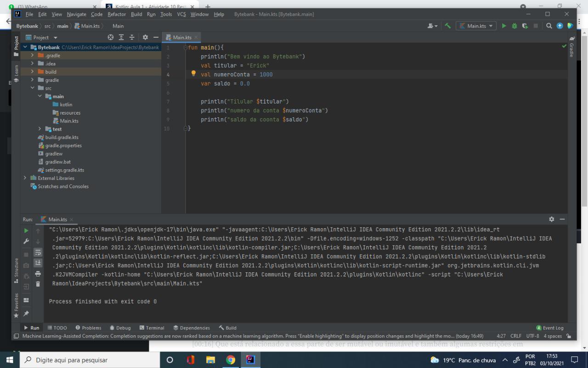Clear all Run console output with trash icon
588x368 pixels.
[x=38, y=284]
